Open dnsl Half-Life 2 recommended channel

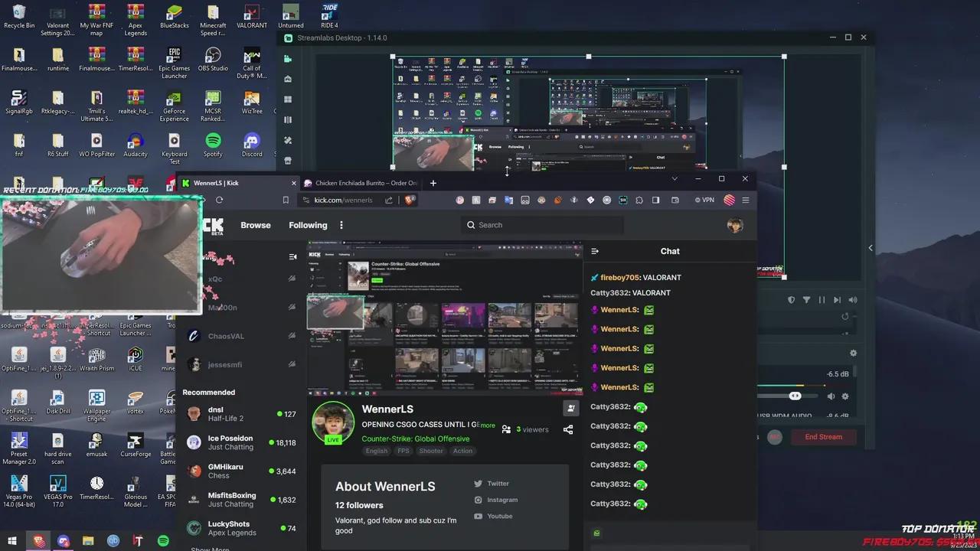(x=241, y=414)
